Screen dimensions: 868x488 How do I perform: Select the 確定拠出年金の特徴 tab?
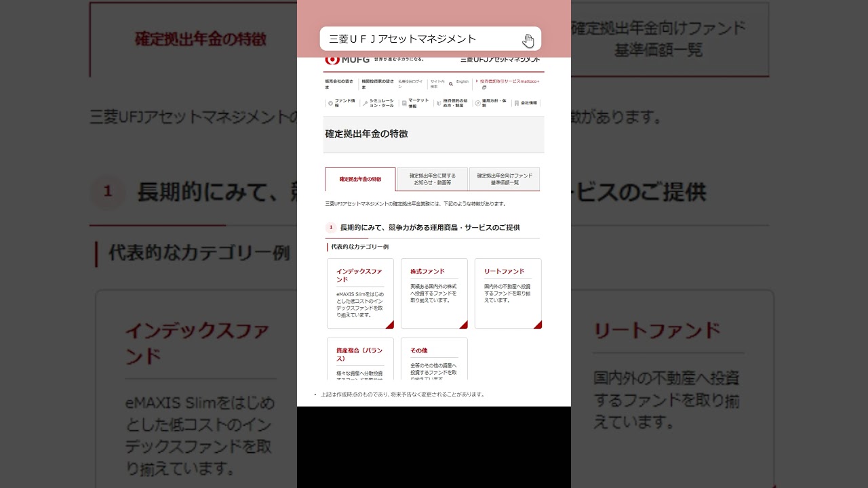[x=360, y=180]
